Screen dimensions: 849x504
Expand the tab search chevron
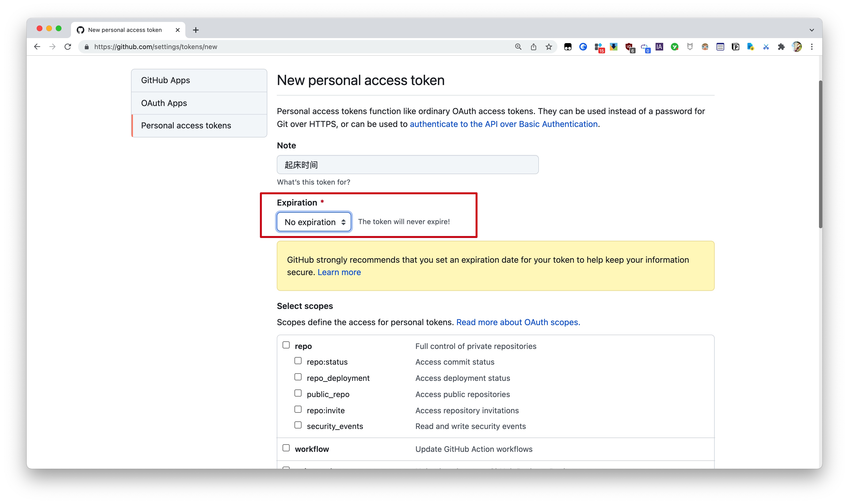coord(812,30)
